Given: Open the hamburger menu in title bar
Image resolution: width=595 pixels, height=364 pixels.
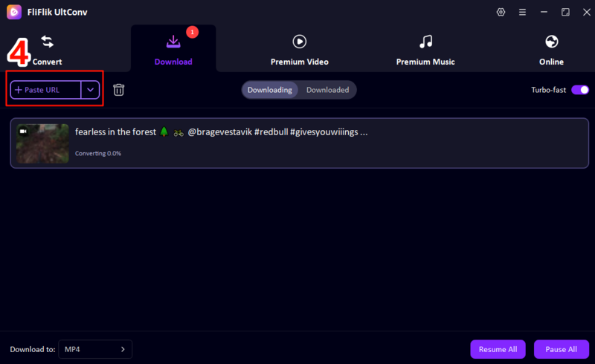Looking at the screenshot, I should point(522,12).
